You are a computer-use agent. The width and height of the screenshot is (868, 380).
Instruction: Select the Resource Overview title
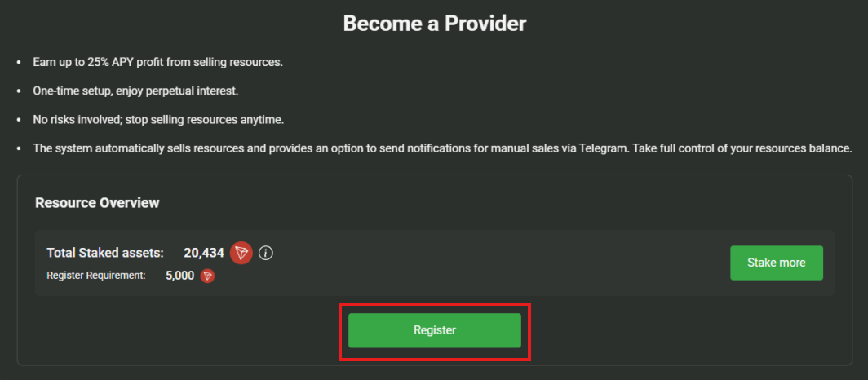coord(97,202)
